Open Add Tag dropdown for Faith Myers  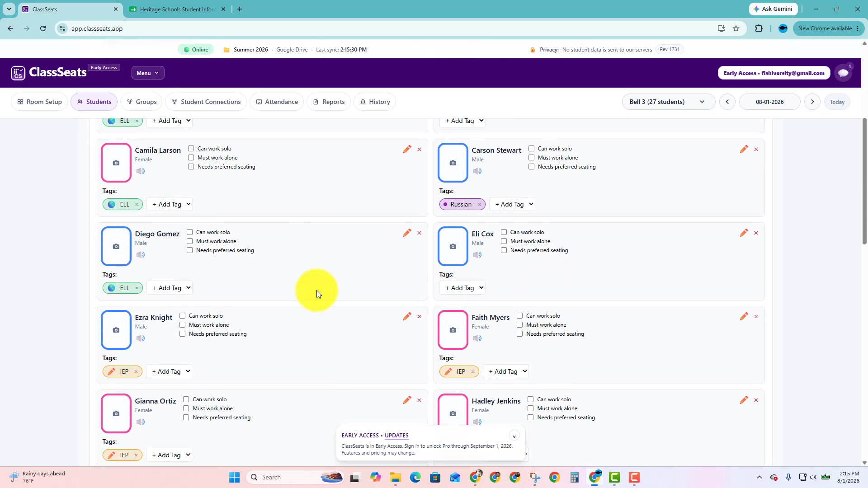click(x=506, y=372)
